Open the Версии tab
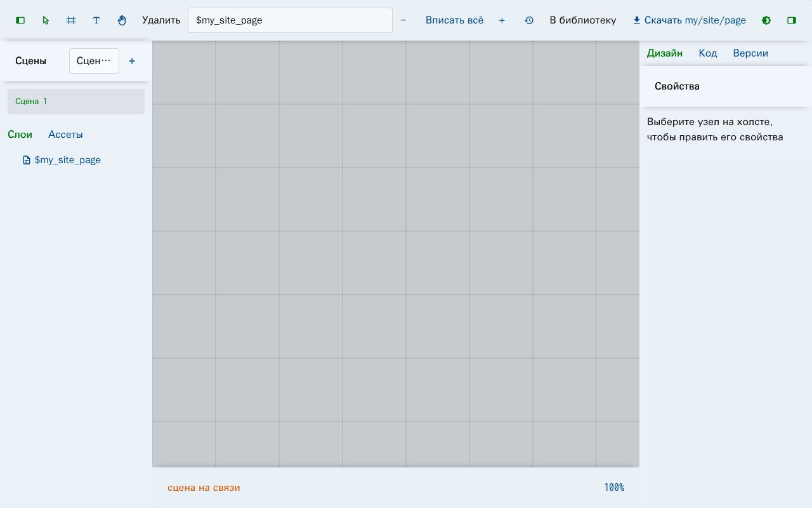 point(750,53)
